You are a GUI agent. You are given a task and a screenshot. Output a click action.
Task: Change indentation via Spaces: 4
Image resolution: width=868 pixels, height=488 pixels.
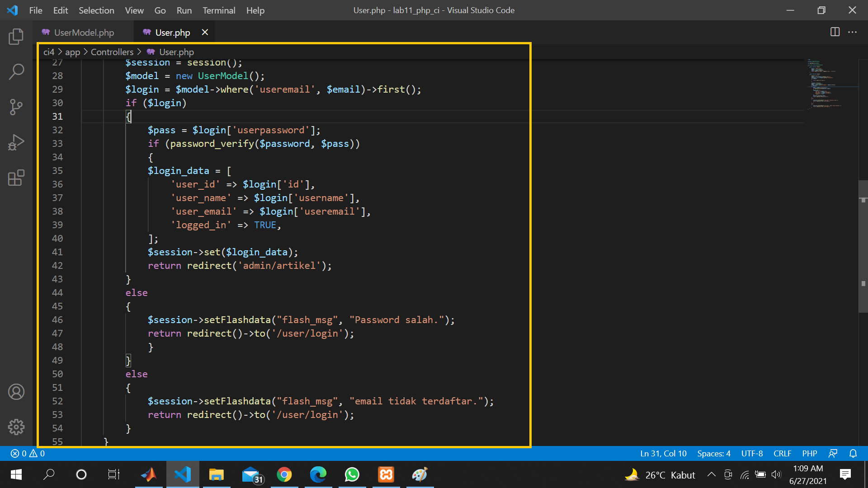[713, 453]
